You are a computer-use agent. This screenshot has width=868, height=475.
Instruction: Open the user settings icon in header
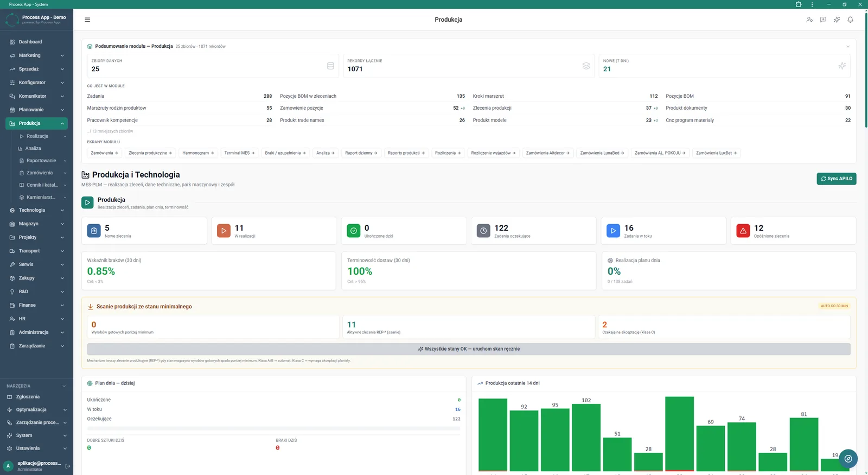(809, 20)
